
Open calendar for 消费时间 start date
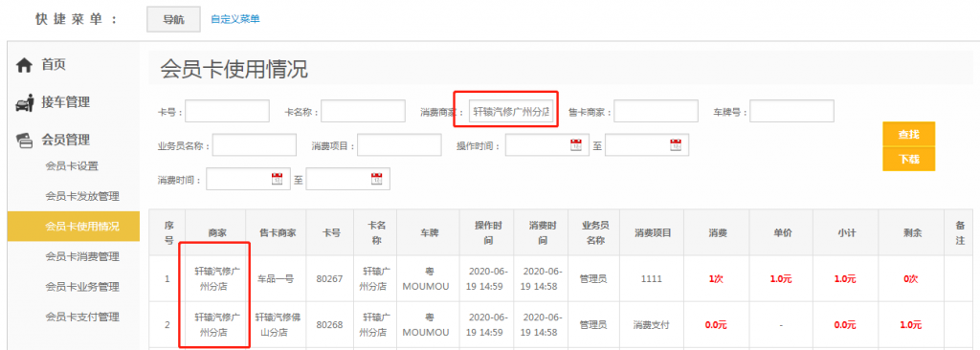277,180
